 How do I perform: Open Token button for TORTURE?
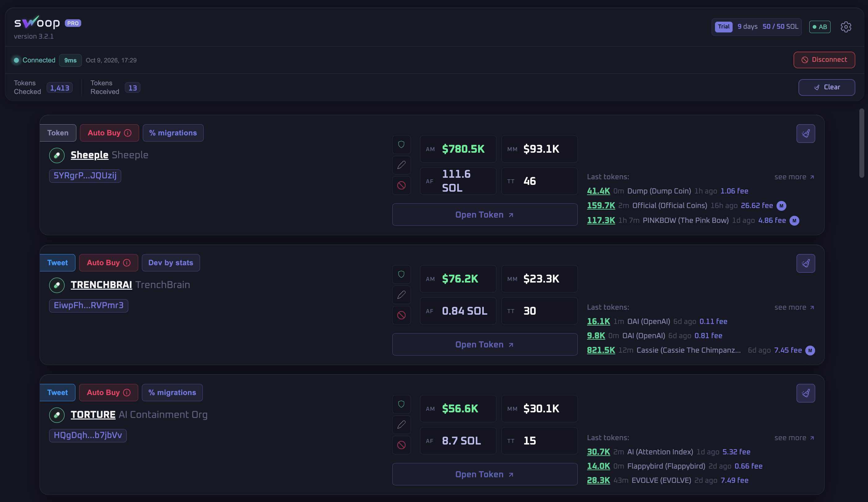pos(485,474)
